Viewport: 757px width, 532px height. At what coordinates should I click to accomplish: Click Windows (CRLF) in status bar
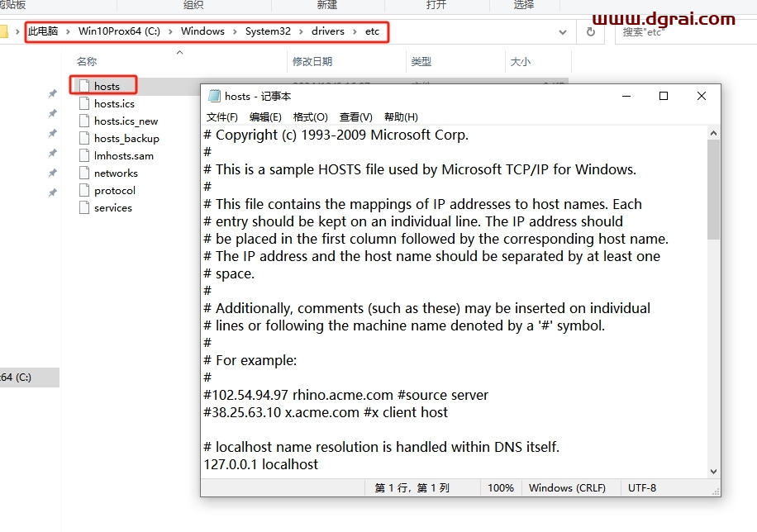[567, 487]
